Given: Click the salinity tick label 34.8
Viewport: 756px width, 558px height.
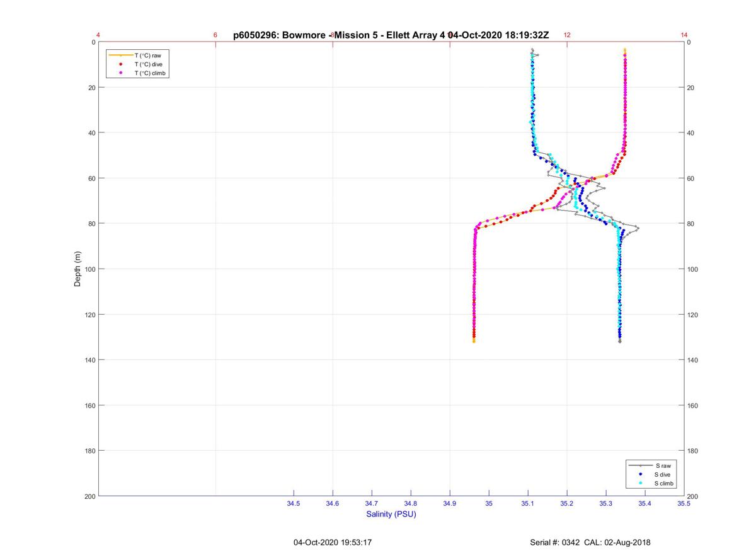Looking at the screenshot, I should tap(411, 504).
